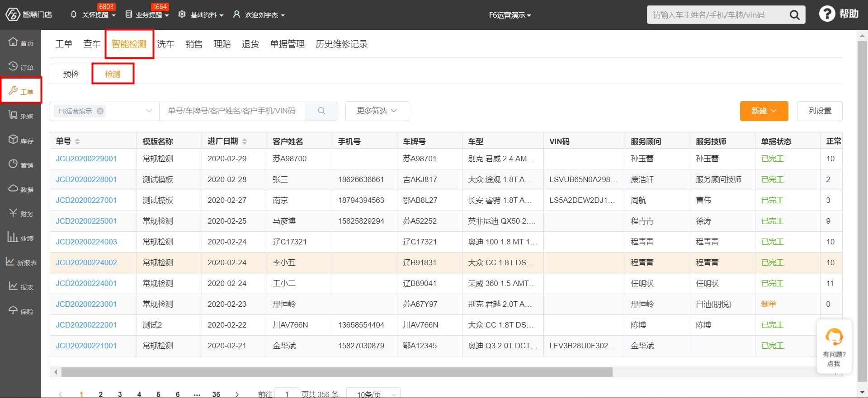This screenshot has width=868, height=398.
Task: Expand 更多筛选 filters
Action: point(377,111)
